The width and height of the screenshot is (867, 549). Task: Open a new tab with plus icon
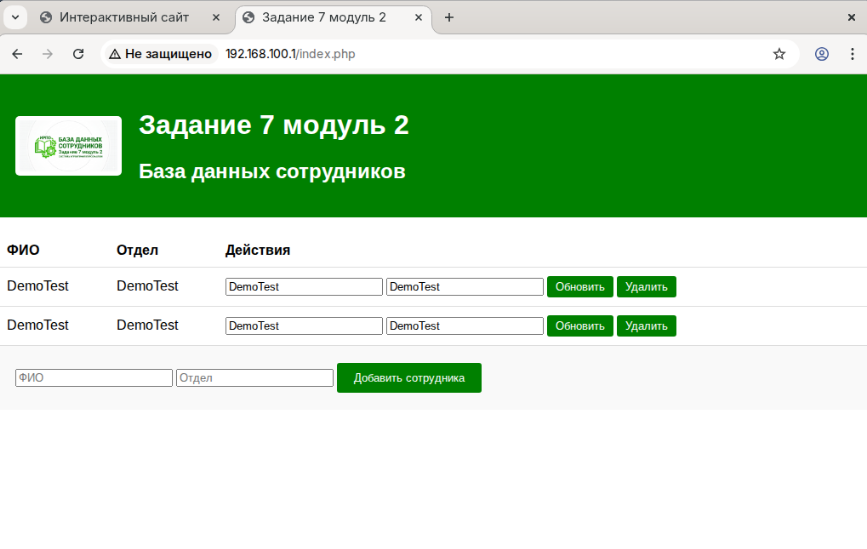449,18
